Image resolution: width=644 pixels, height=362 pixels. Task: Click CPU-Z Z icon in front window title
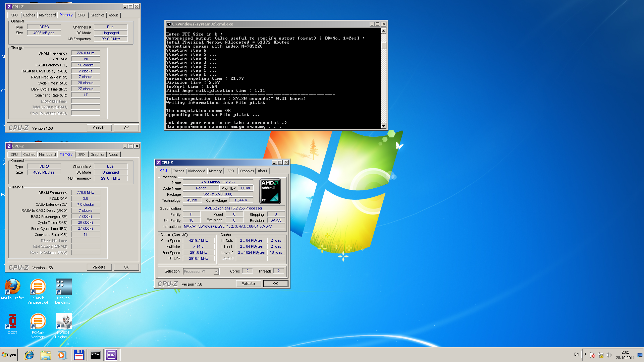point(158,163)
